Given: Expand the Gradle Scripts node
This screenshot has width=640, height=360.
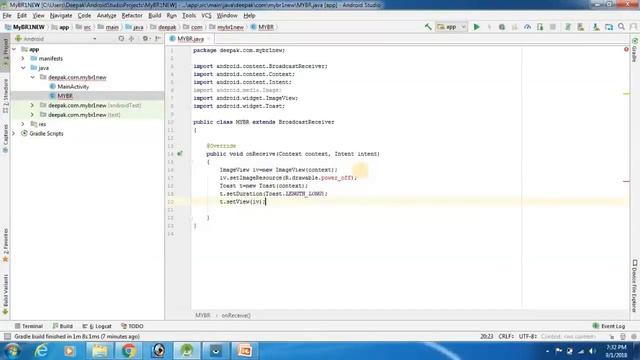Looking at the screenshot, I should coord(14,133).
